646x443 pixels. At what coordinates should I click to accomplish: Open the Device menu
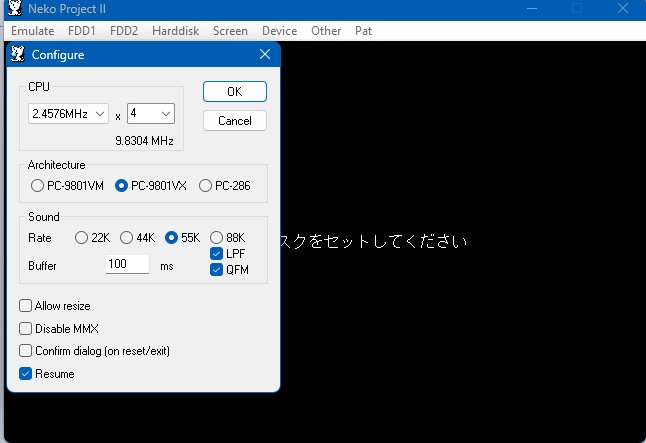pos(279,31)
